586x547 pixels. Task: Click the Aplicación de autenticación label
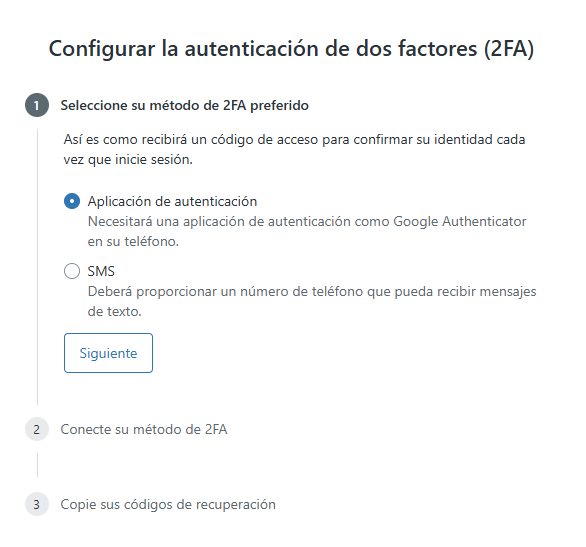pyautogui.click(x=172, y=201)
